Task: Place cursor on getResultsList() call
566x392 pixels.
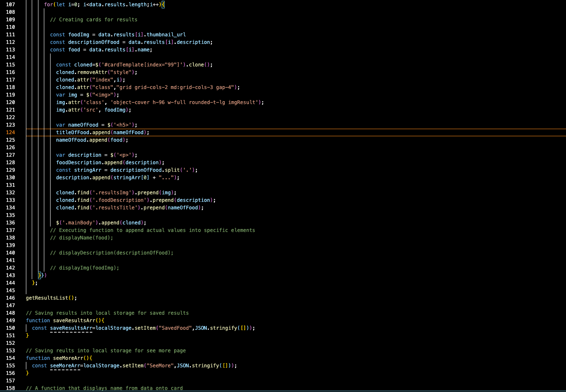Action: coord(47,298)
